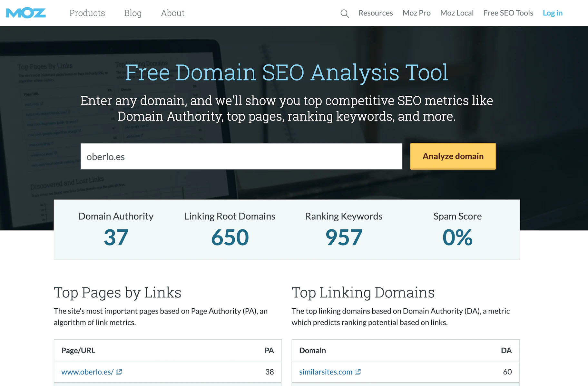Click the Moz logo
Viewport: 588px width, 386px height.
point(26,13)
